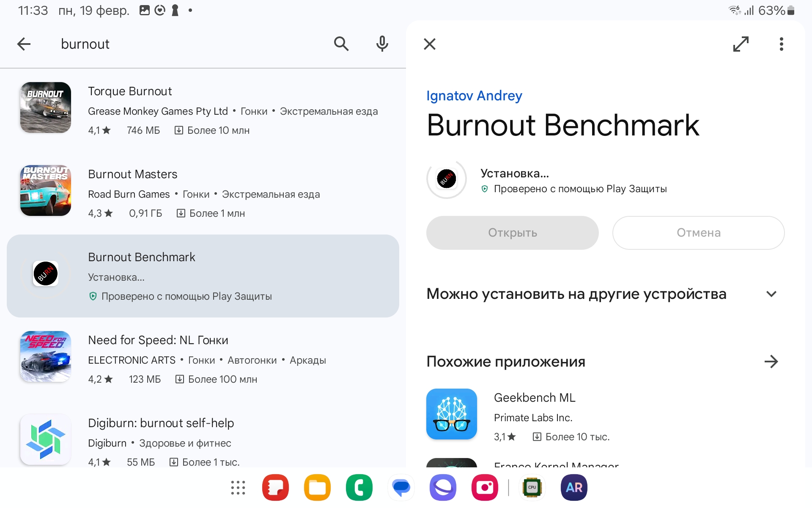Expand "Можно установить на другие устройства" section
The width and height of the screenshot is (812, 508).
[x=771, y=294]
